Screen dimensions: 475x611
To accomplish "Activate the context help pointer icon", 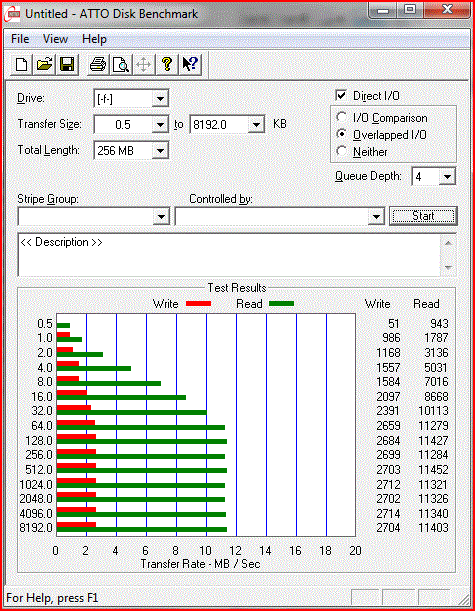I will pyautogui.click(x=190, y=64).
